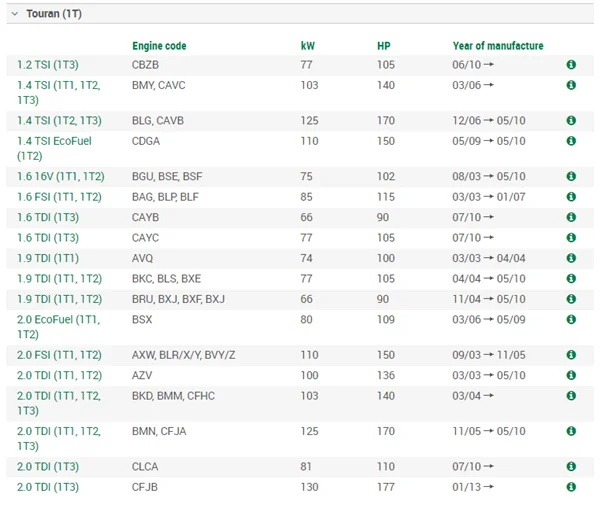The image size is (600, 508).
Task: Select engine code CDGA cell
Action: point(146,141)
